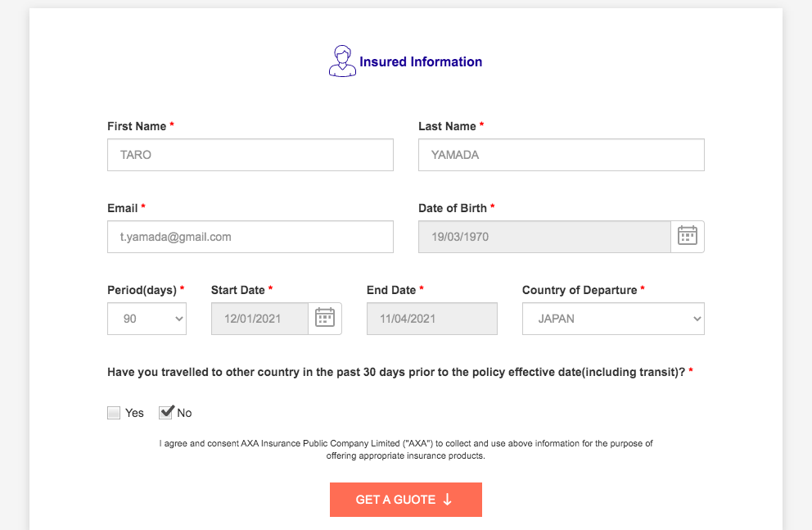Screen dimensions: 812x530
Task: Open the Country of Departure dropdown
Action: pyautogui.click(x=613, y=319)
